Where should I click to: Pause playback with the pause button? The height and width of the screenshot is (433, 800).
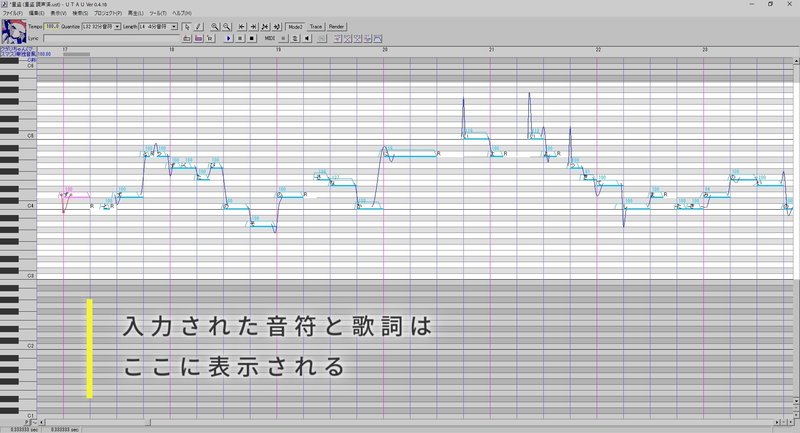click(x=240, y=39)
